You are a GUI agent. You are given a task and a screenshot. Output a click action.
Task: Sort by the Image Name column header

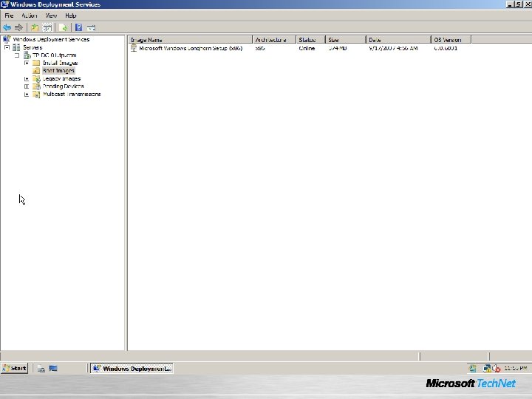pyautogui.click(x=191, y=40)
